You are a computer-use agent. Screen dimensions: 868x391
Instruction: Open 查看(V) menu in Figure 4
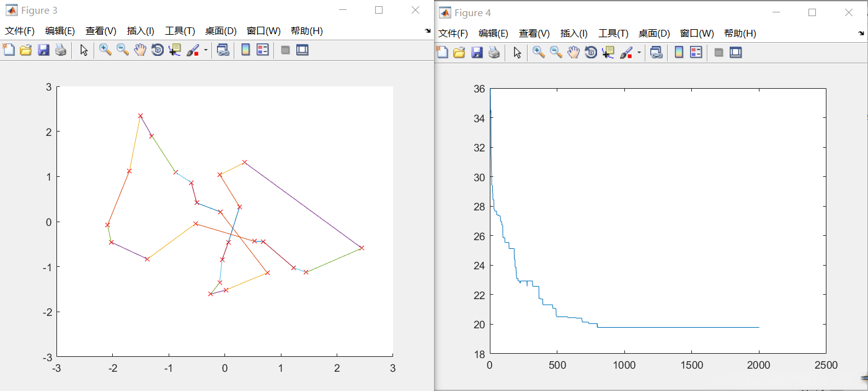534,34
